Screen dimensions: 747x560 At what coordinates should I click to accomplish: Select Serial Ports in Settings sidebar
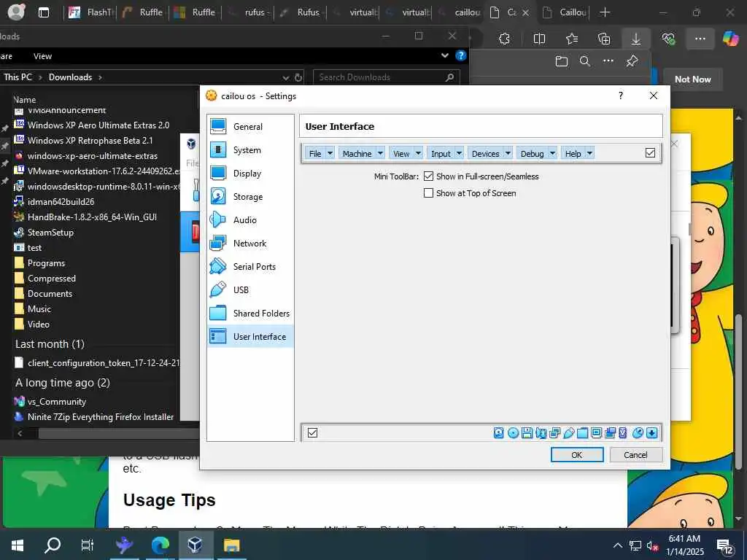click(x=250, y=266)
